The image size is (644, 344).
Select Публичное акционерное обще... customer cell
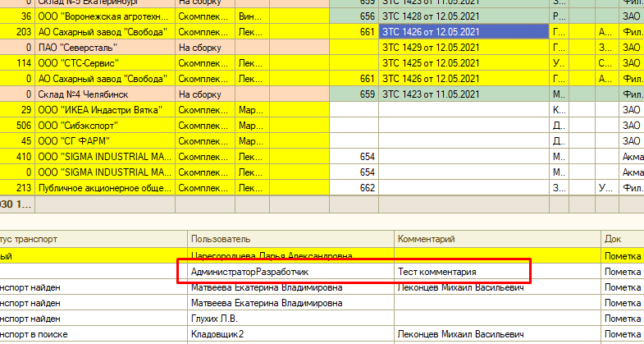pyautogui.click(x=105, y=188)
